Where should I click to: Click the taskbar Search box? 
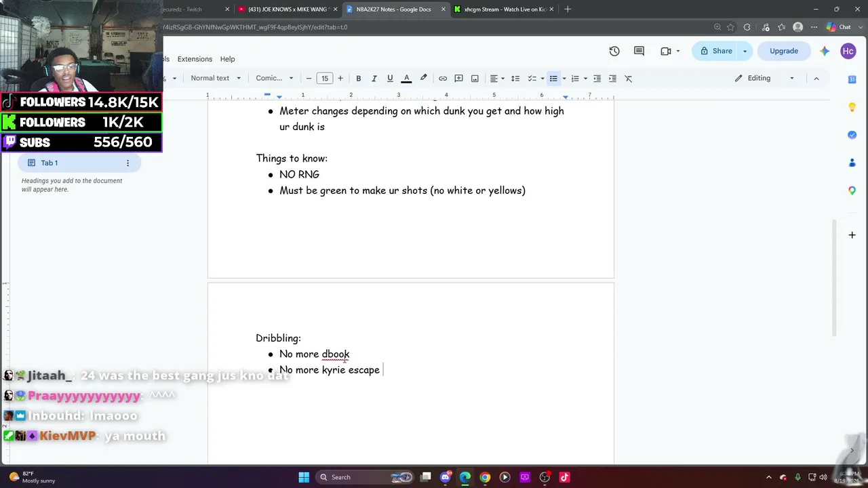tap(365, 477)
